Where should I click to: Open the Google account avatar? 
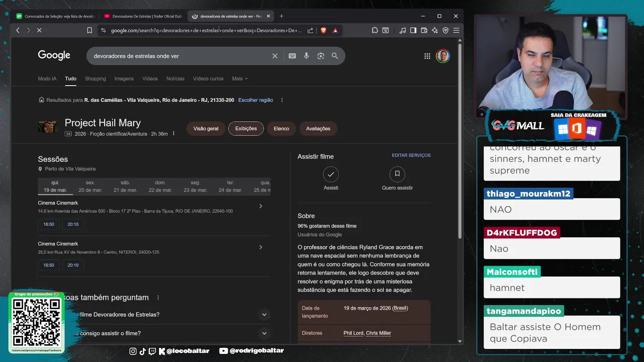(x=443, y=56)
